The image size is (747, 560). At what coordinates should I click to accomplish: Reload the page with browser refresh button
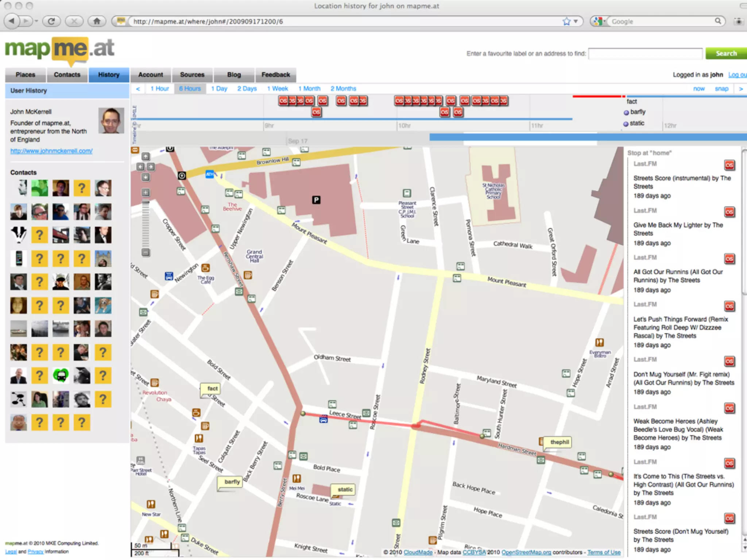pos(51,21)
